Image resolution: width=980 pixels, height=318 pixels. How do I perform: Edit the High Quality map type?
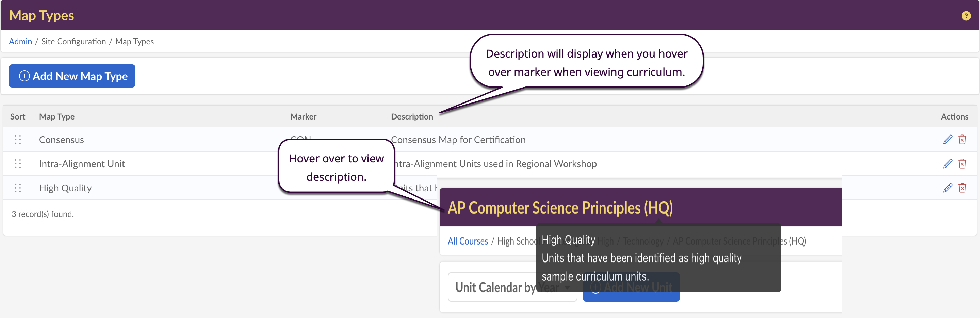point(947,188)
